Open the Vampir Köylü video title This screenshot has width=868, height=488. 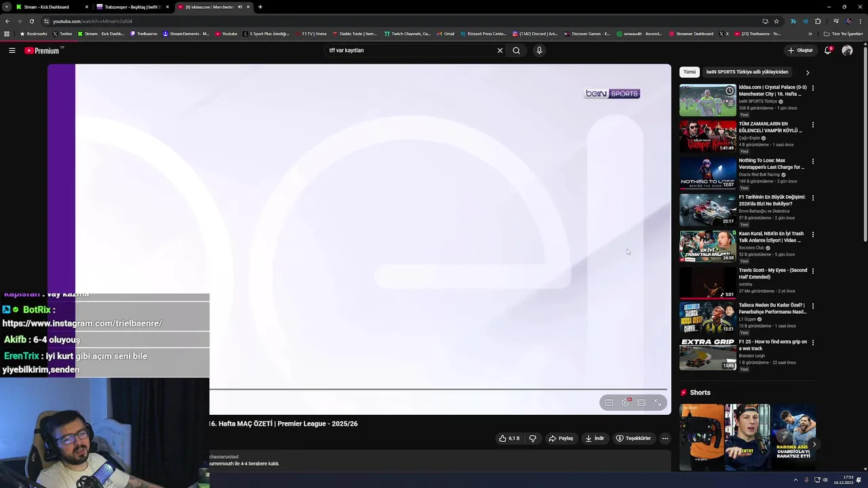click(770, 127)
